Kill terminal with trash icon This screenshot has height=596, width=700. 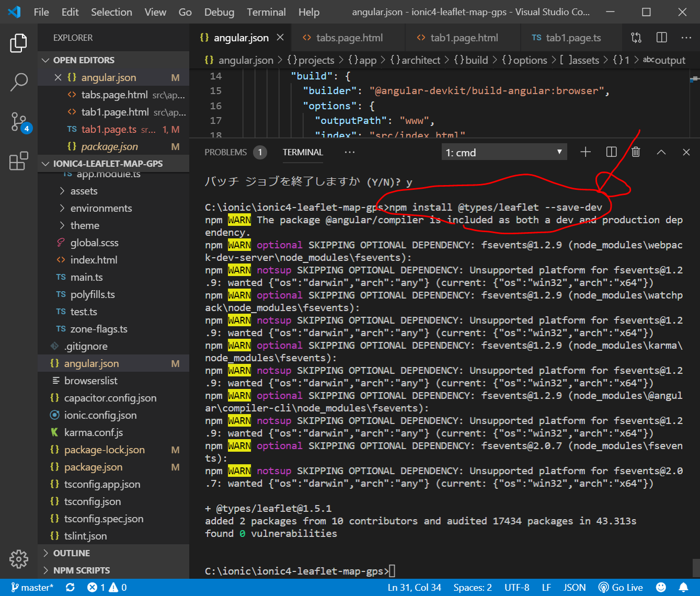pos(636,152)
